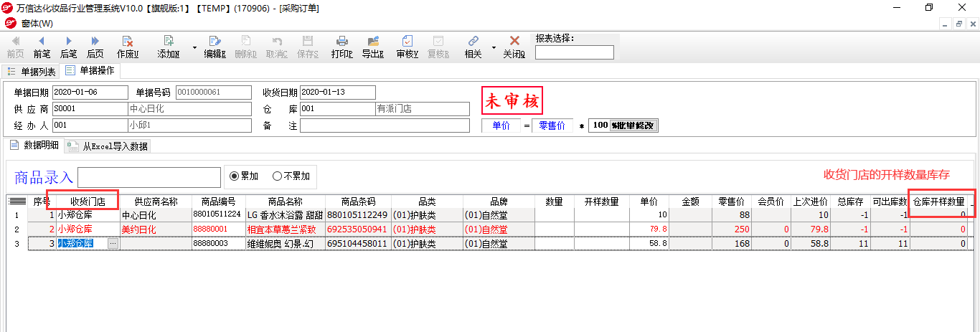The height and width of the screenshot is (332, 980).
Task: Close the form with 关闭 icon
Action: coord(514,47)
